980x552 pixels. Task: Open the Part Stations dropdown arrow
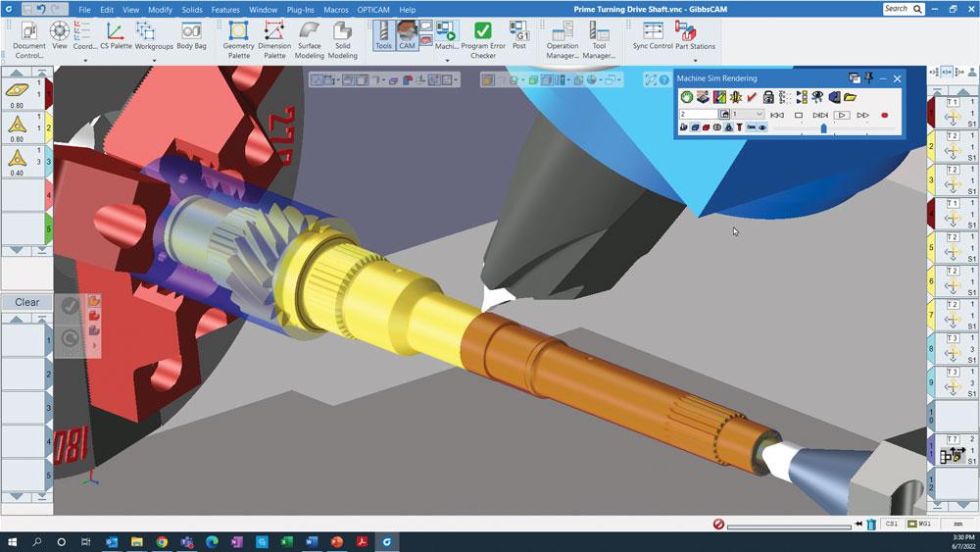point(695,61)
